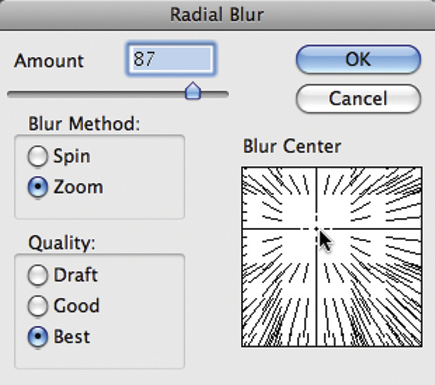Click the slider track right of the handle

(215, 94)
